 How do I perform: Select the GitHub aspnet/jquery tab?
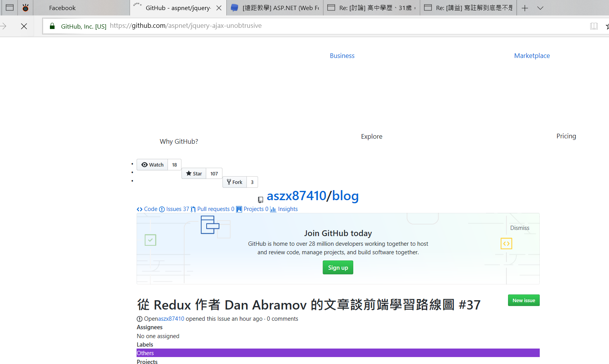(x=178, y=8)
